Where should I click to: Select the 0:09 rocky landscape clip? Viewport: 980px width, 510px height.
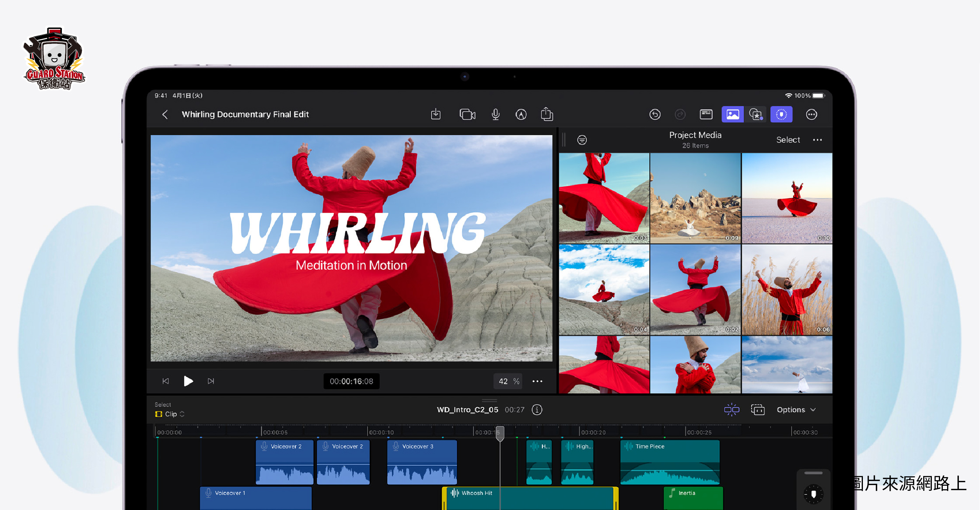click(695, 198)
